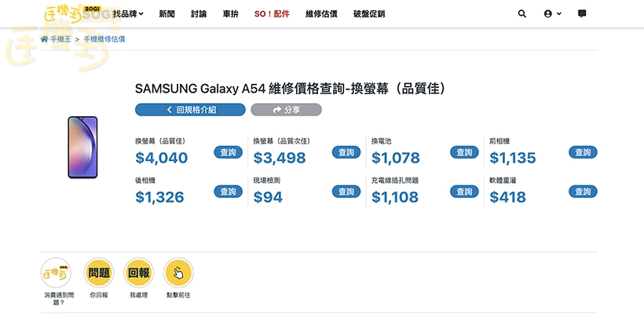Open the 新聞 menu item
644x314 pixels.
(166, 14)
